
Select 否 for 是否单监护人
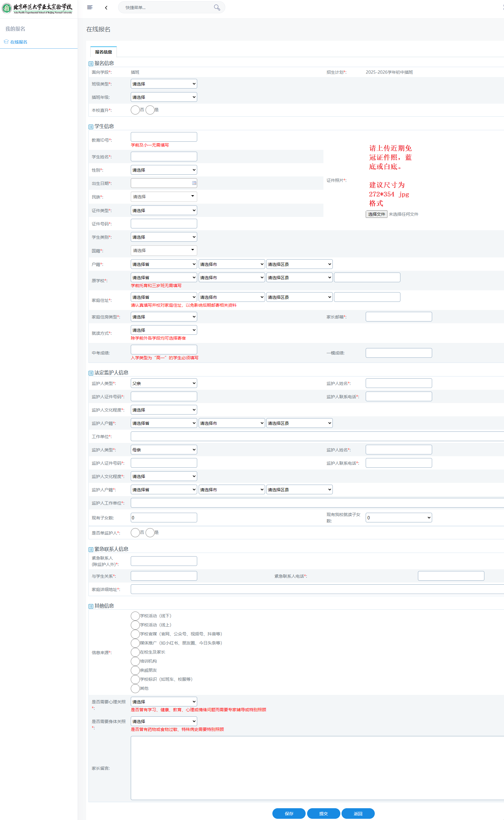point(135,533)
